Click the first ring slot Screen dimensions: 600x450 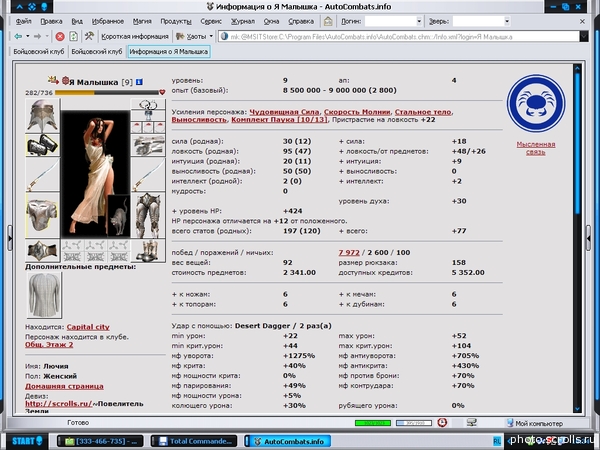pyautogui.click(x=137, y=127)
